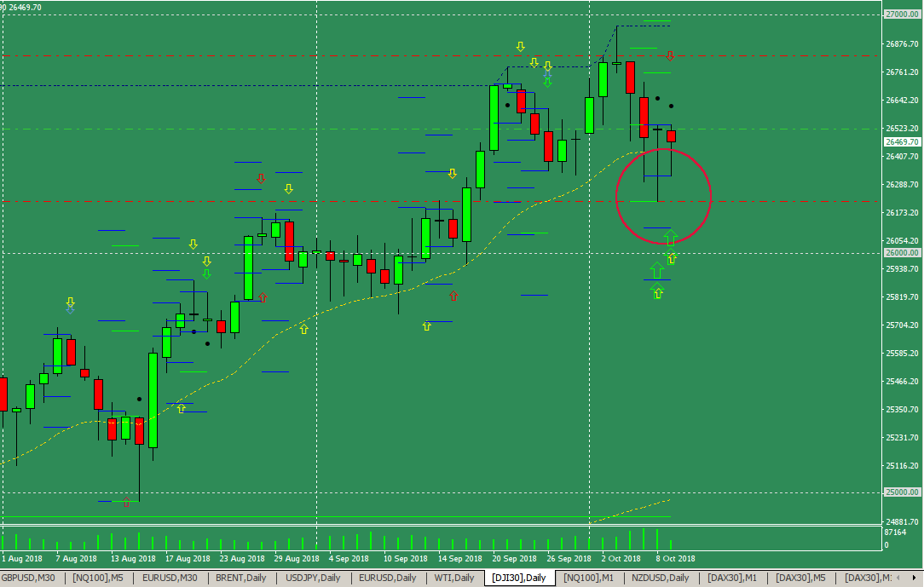The height and width of the screenshot is (587, 924).
Task: Click the 26876.70 price scale value
Action: tap(902, 44)
